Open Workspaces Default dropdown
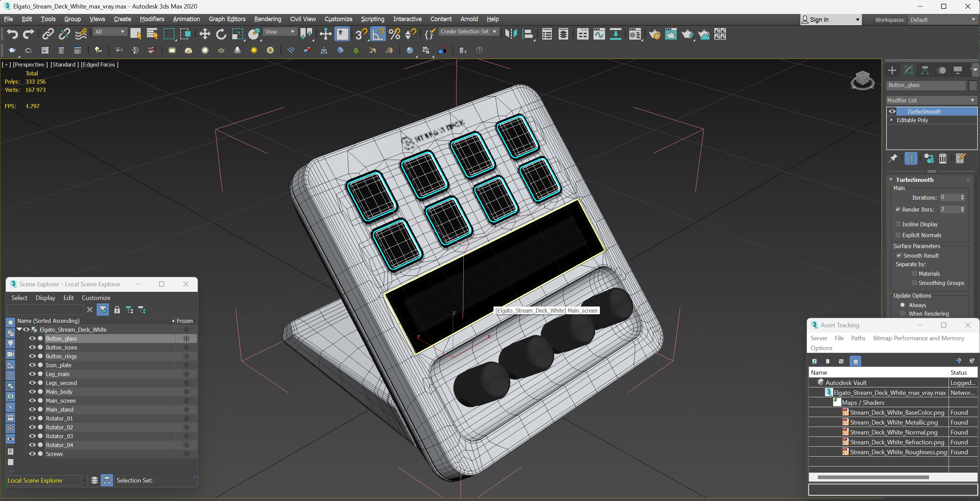 (942, 20)
